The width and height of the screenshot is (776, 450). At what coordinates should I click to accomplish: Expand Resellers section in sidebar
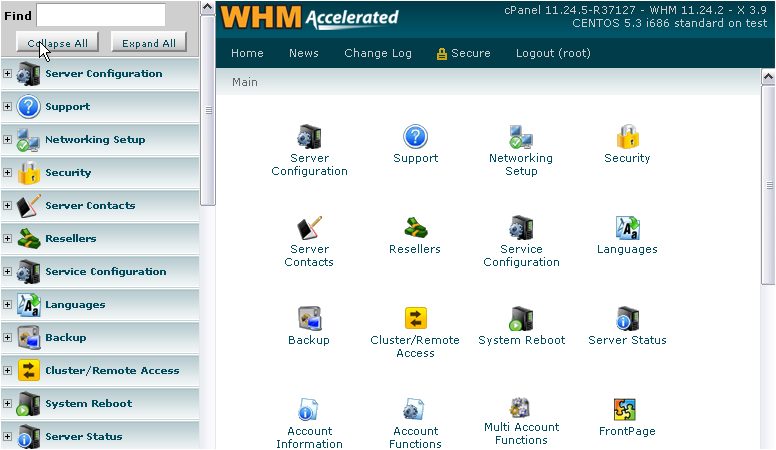point(7,239)
